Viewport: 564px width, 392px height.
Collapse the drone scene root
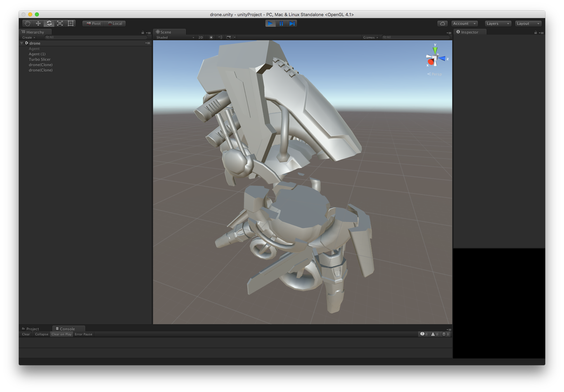(x=22, y=43)
